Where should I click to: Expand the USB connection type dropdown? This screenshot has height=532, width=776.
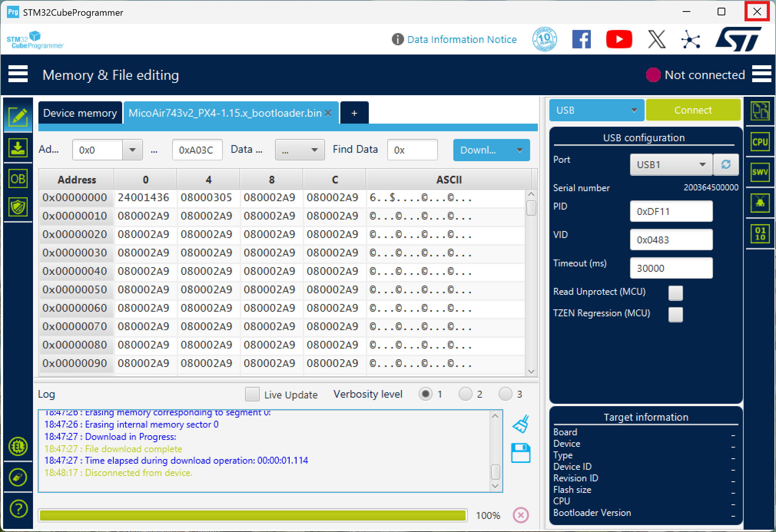point(596,110)
